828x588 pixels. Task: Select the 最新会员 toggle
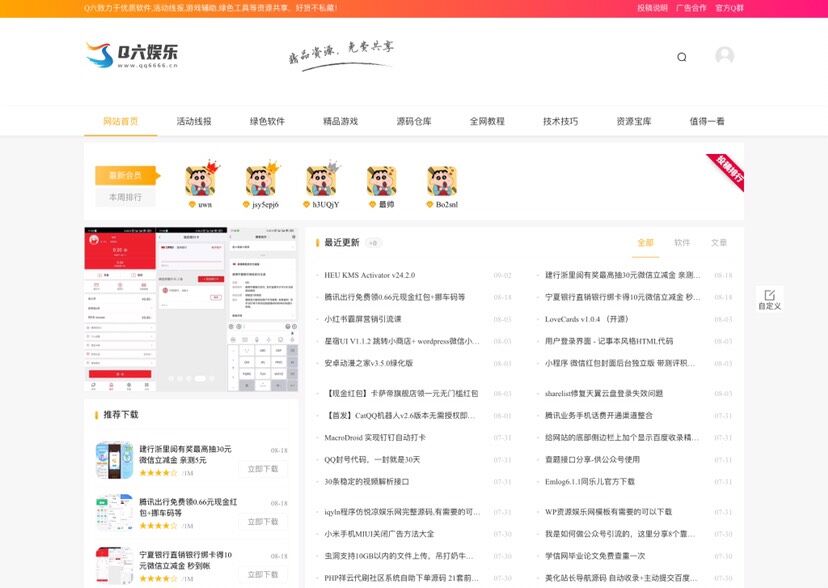coord(126,175)
